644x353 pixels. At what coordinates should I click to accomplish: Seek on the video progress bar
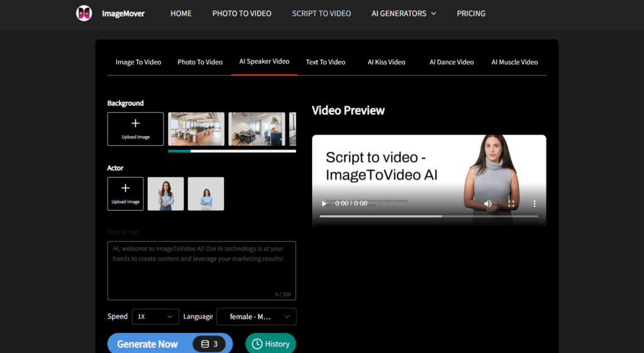tap(429, 216)
